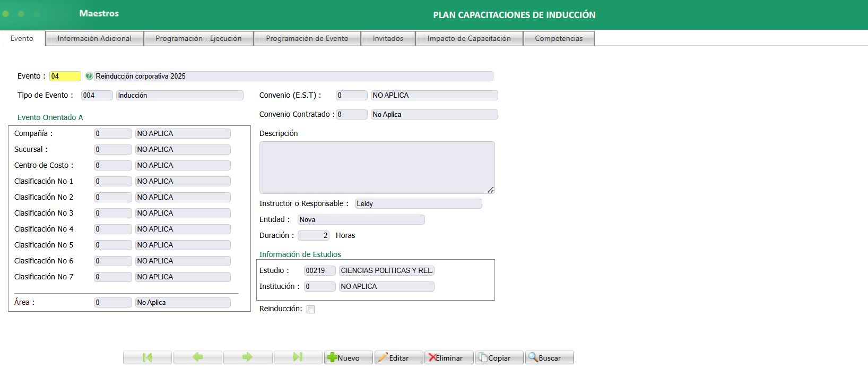Select the Programación de Evento tab
The image size is (868, 367).
(307, 38)
